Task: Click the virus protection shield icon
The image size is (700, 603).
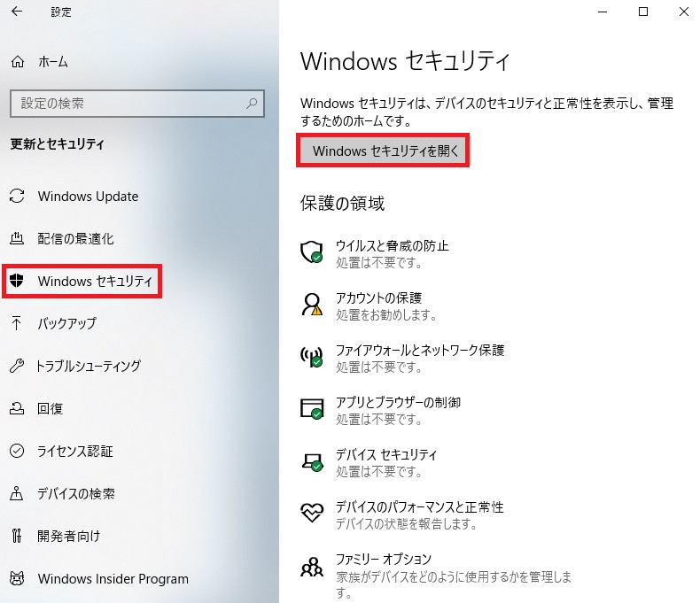Action: [312, 252]
